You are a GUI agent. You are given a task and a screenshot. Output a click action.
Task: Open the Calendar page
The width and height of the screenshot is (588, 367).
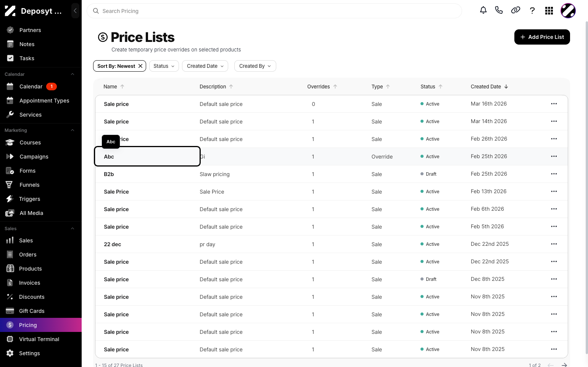(41, 87)
